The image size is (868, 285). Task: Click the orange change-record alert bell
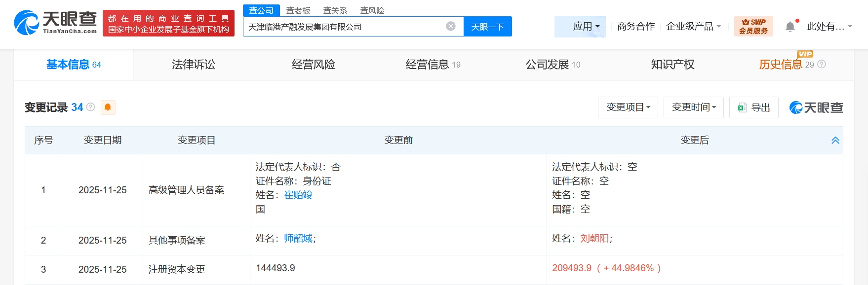(x=108, y=107)
